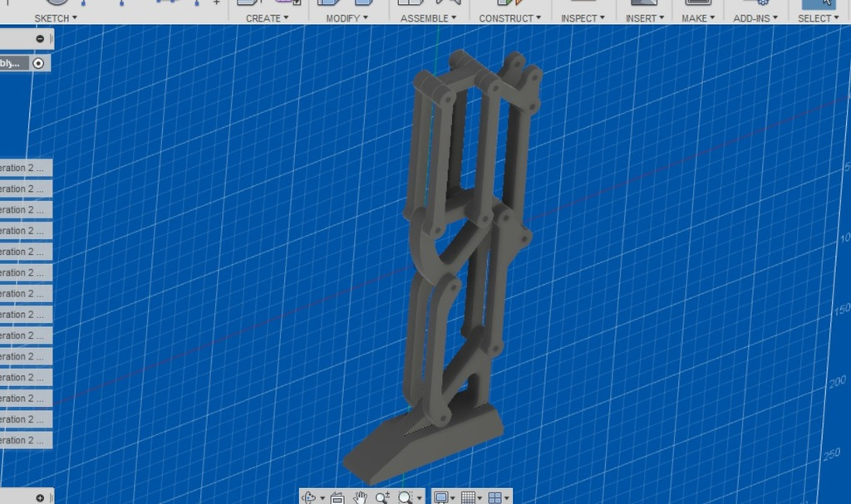Select the Pan hand tool
The image size is (851, 504).
pos(360,497)
